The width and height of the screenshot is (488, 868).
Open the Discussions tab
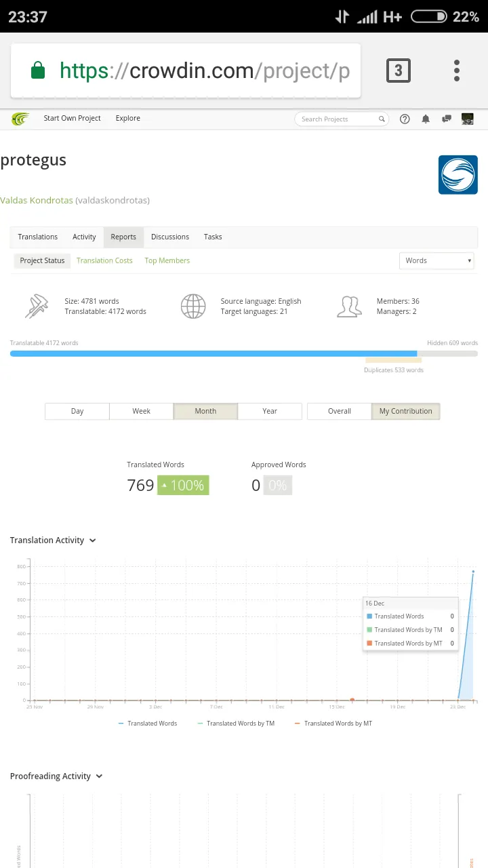click(170, 237)
